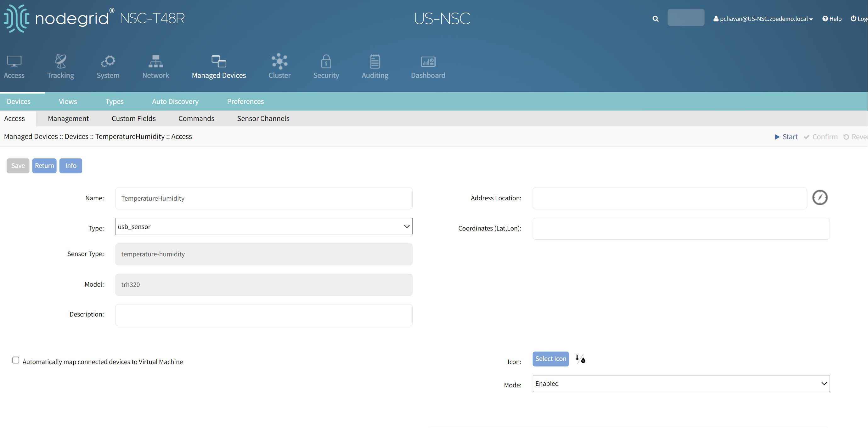The image size is (868, 434).
Task: Select the Commands sub-tab
Action: coord(196,118)
